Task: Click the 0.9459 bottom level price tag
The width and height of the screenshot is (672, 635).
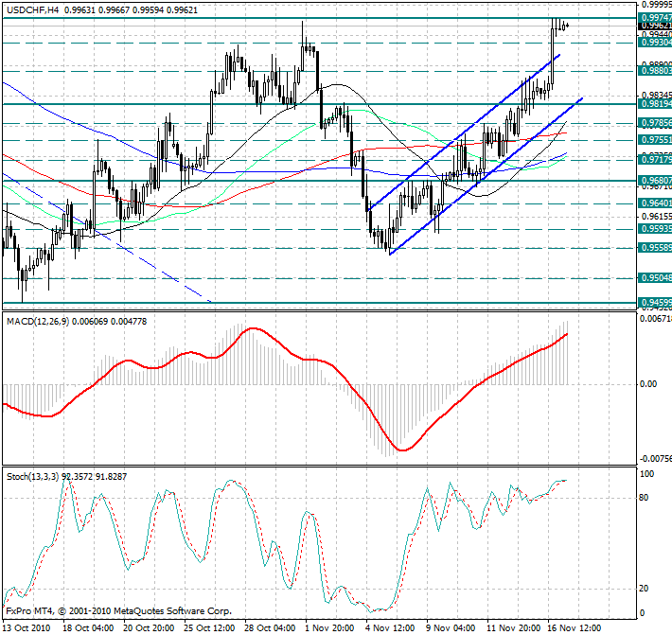Action: click(655, 303)
